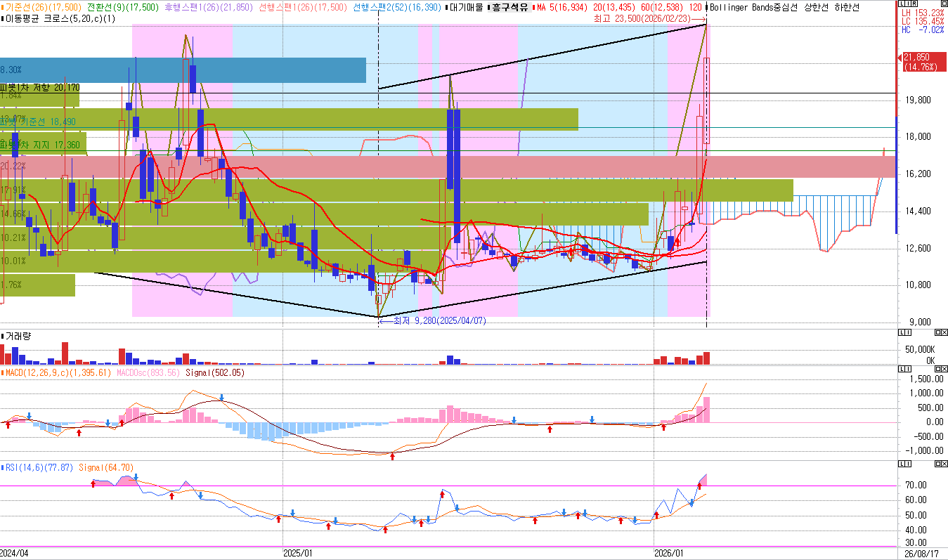Close the RSI indicator panel
Screen dimensions: 948x560
coord(944,464)
